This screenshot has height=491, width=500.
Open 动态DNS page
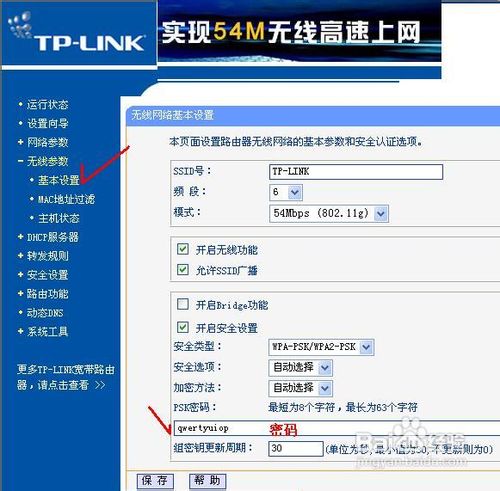coord(45,313)
